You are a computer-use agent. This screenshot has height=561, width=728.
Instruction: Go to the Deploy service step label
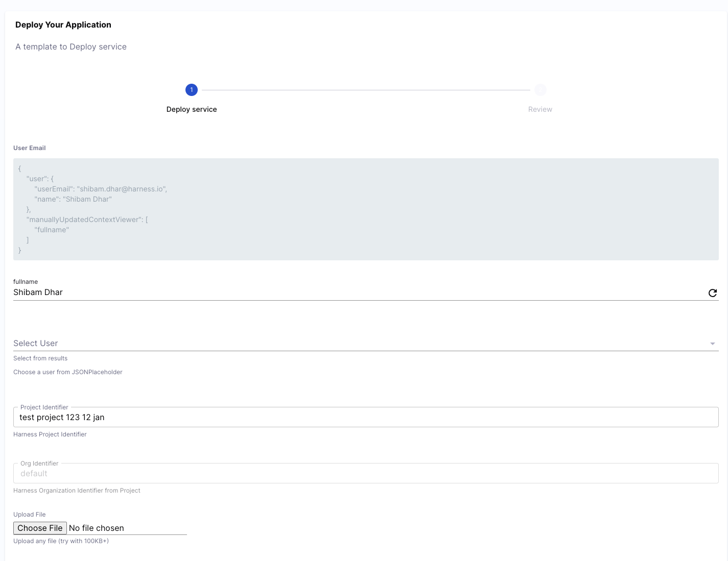coord(192,109)
